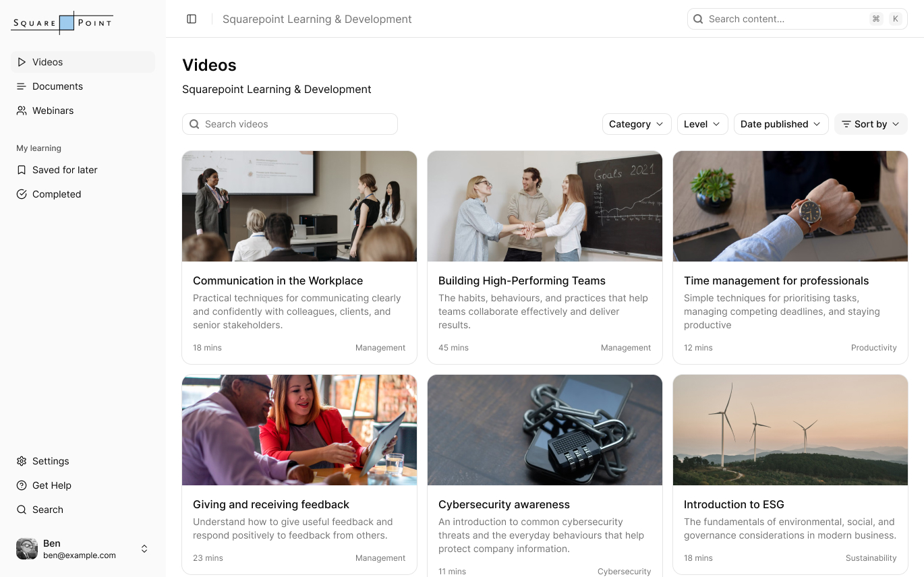The image size is (924, 577).
Task: Click the magnifier icon in Search videos
Action: point(194,124)
